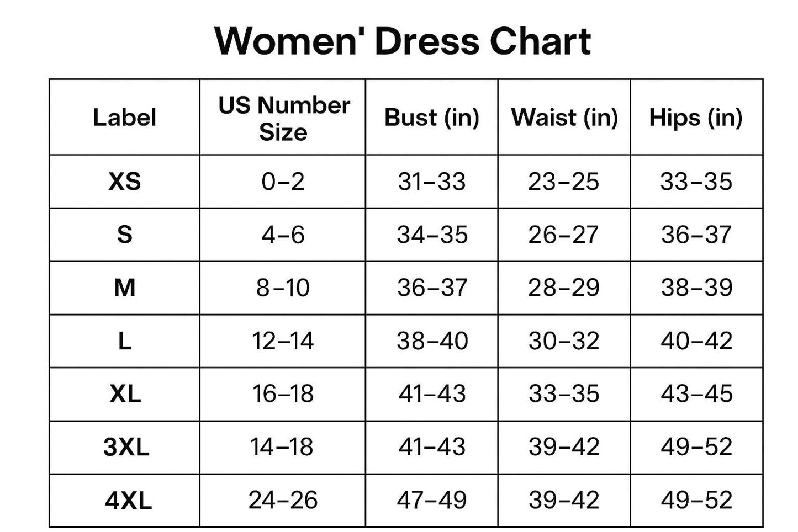Select the Bust (in) column header
Viewport: 798px width, 532px height.
pyautogui.click(x=432, y=118)
